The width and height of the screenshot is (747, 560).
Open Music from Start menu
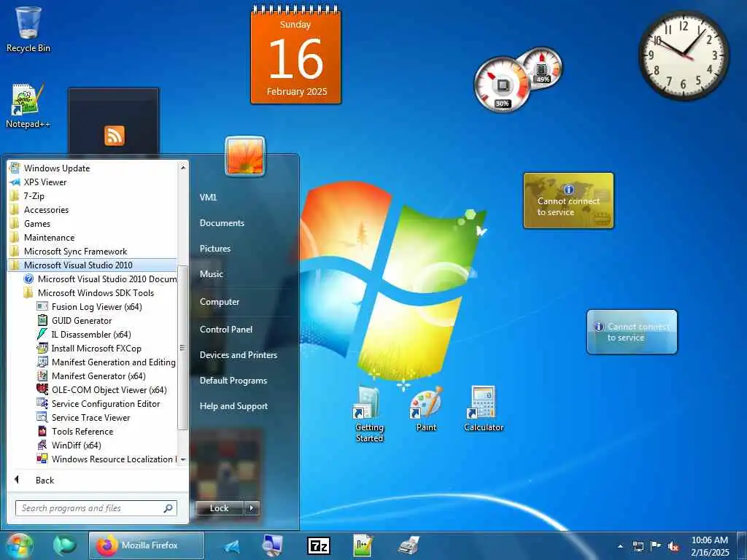(212, 274)
